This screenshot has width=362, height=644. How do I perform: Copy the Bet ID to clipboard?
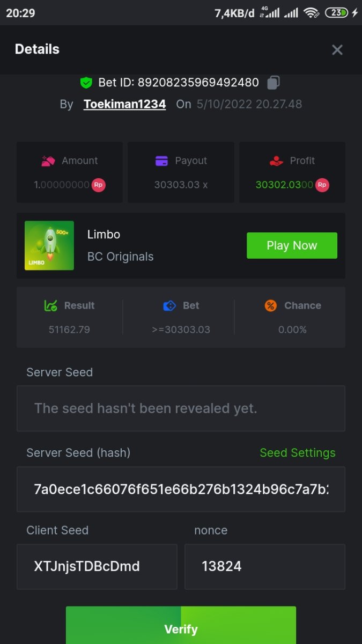pos(274,83)
